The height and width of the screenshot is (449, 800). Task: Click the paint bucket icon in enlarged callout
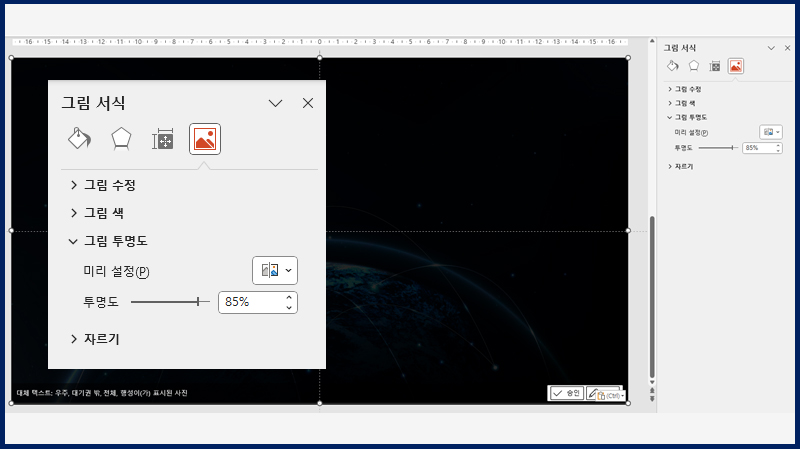79,139
